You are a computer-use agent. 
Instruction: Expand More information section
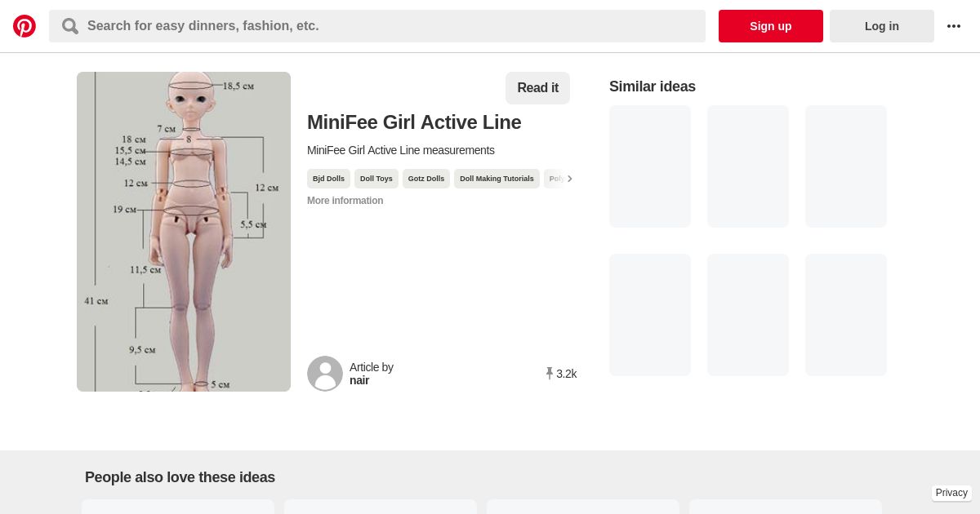345,201
